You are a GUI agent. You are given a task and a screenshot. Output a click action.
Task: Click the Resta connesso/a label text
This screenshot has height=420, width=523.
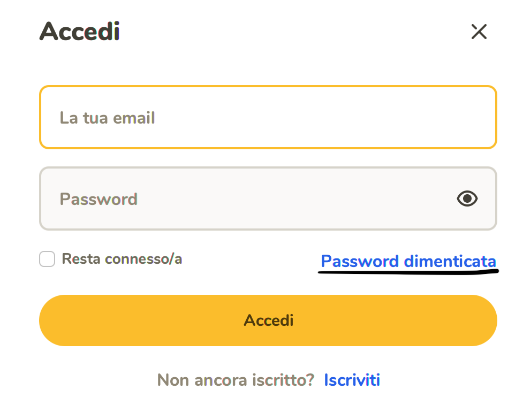[122, 259]
